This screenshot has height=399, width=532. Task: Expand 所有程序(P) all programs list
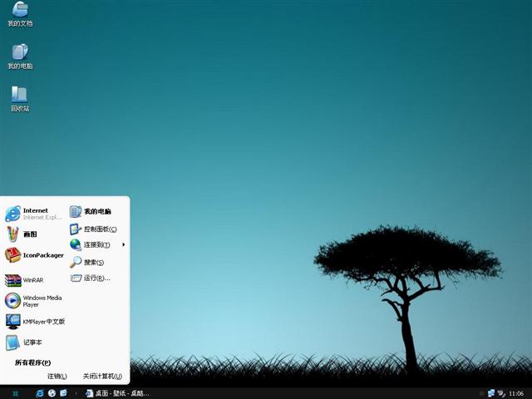coord(33,362)
